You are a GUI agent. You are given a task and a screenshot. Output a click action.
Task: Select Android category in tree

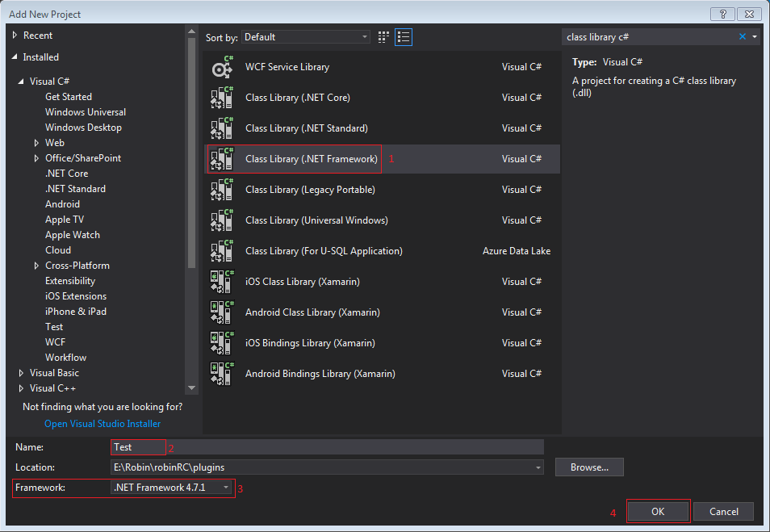point(62,204)
